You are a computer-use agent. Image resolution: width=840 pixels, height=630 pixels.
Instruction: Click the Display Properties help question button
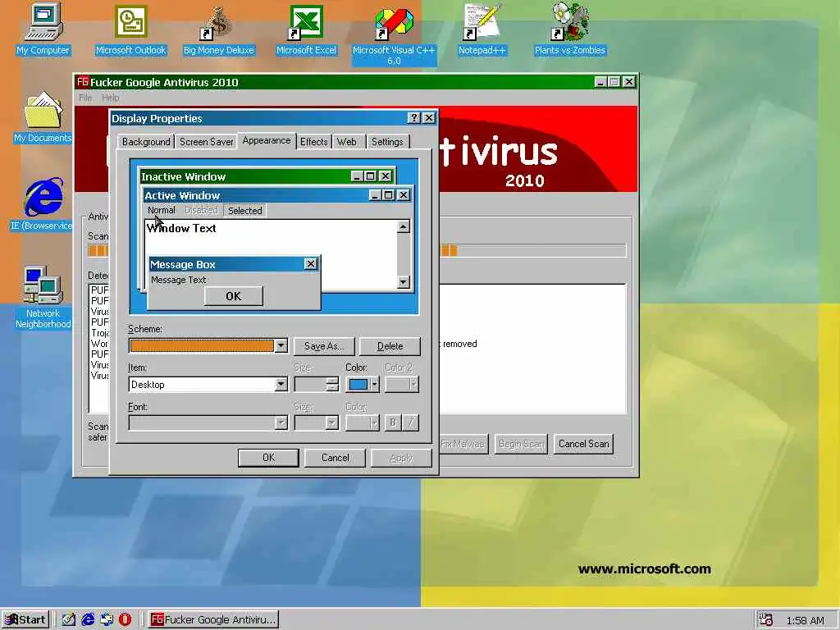tap(414, 118)
